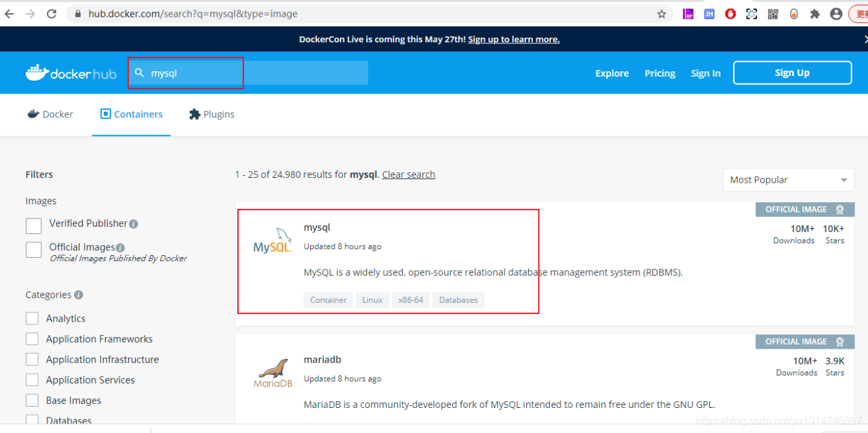Click the mysql OFFICIAL IMAGE badge
868x433 pixels.
(805, 210)
